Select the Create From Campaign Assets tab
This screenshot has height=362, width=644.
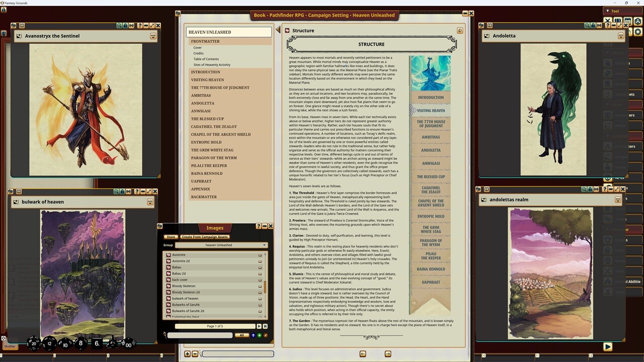[205, 237]
